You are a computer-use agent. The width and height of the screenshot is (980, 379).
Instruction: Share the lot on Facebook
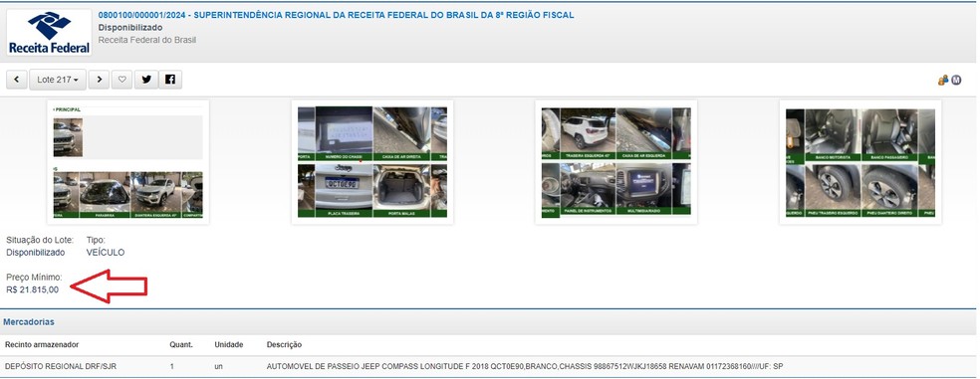170,80
